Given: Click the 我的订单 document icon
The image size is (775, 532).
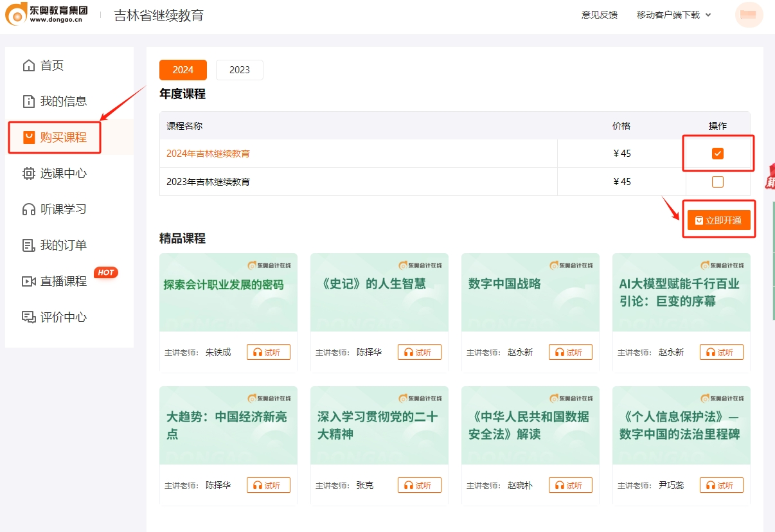Looking at the screenshot, I should coord(30,245).
